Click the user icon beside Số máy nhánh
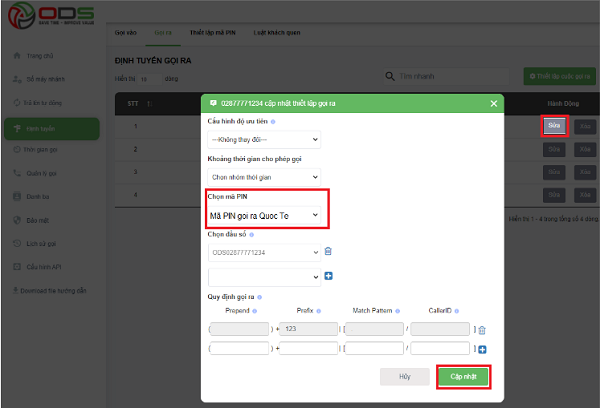The height and width of the screenshot is (408, 600). (17, 79)
